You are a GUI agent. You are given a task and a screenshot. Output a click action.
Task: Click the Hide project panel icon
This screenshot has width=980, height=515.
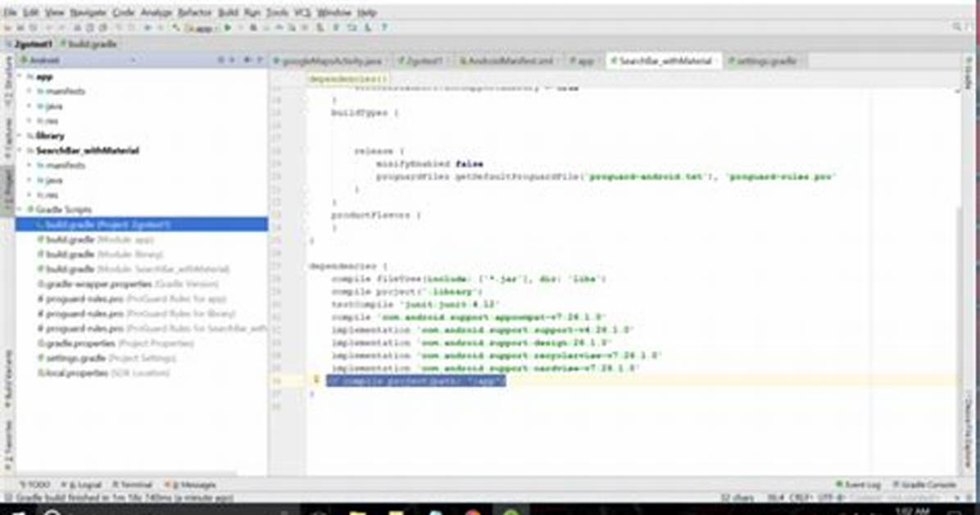(260, 60)
